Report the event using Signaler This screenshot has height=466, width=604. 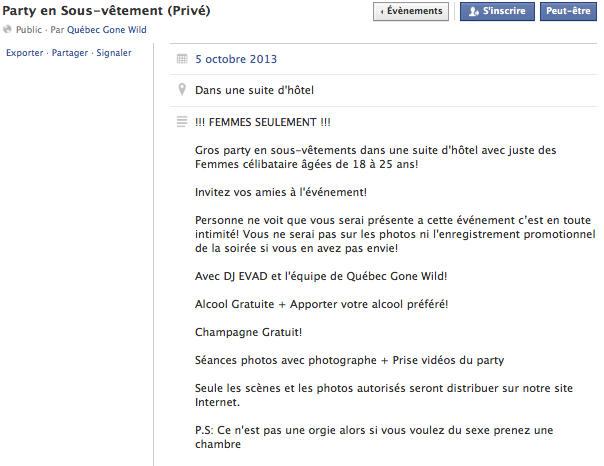tap(114, 53)
